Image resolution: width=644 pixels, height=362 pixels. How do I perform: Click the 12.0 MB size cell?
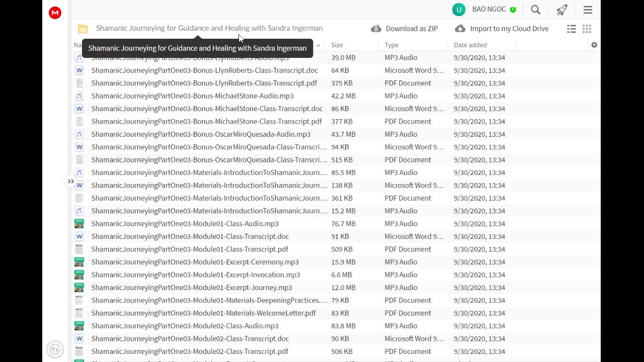pyautogui.click(x=343, y=288)
